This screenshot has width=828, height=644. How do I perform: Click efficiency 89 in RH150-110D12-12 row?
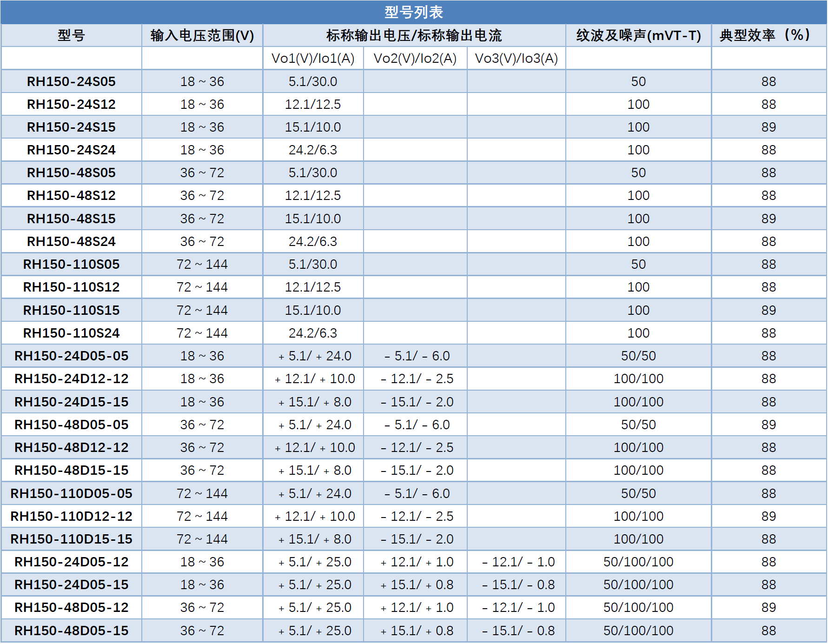pos(768,516)
